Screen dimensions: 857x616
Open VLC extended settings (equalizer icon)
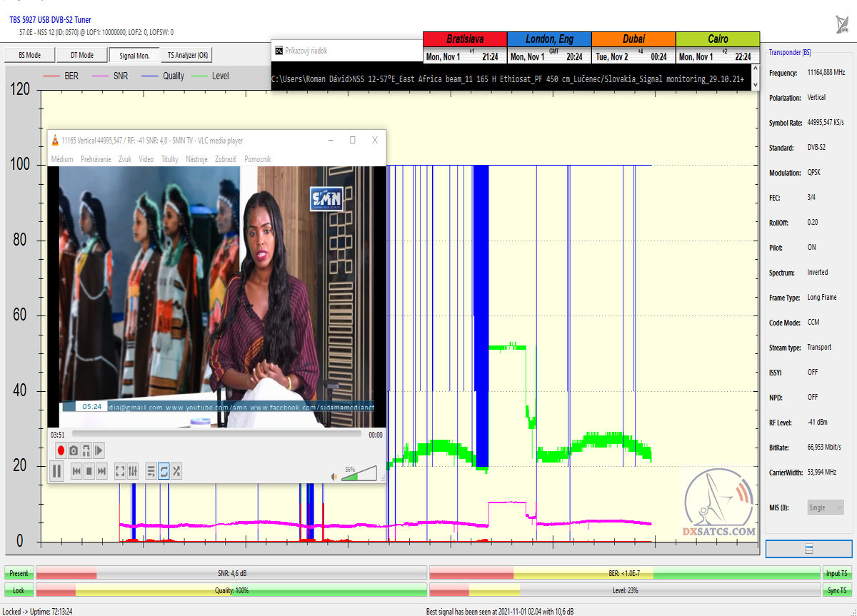pos(133,471)
